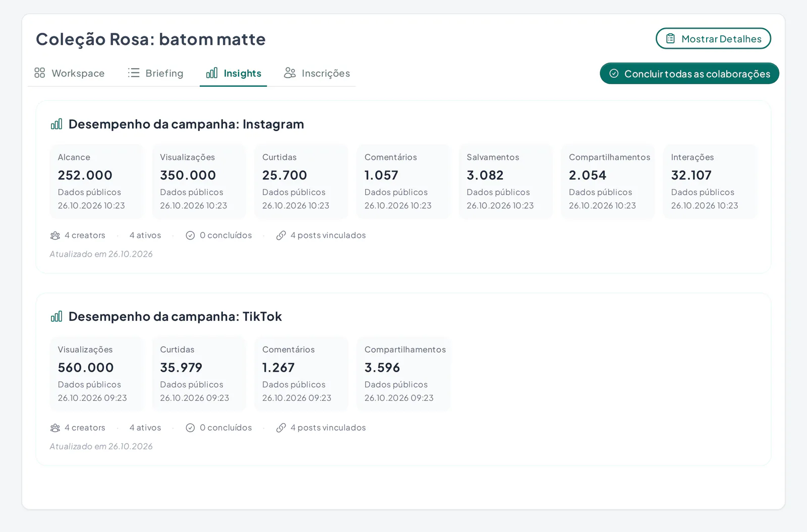This screenshot has width=807, height=532.
Task: Select the Instagram Visualizações card showing 350.000
Action: (x=199, y=182)
